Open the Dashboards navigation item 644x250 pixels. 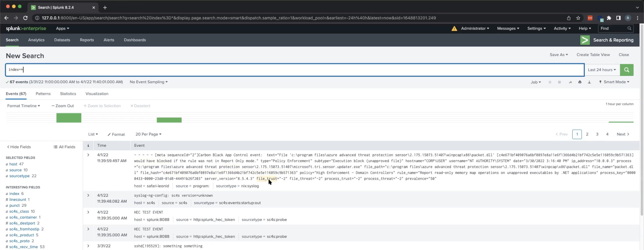click(x=135, y=40)
